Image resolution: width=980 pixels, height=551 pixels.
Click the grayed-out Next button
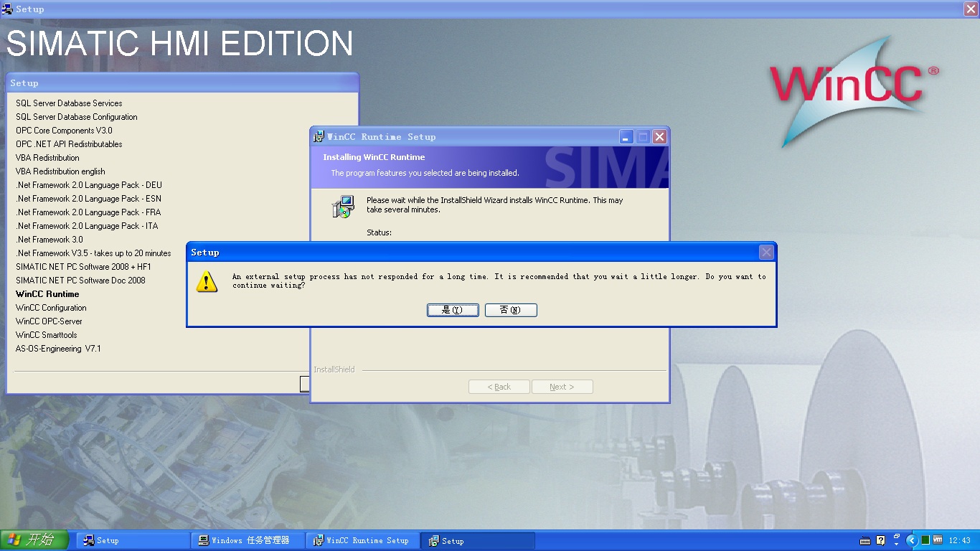(562, 387)
